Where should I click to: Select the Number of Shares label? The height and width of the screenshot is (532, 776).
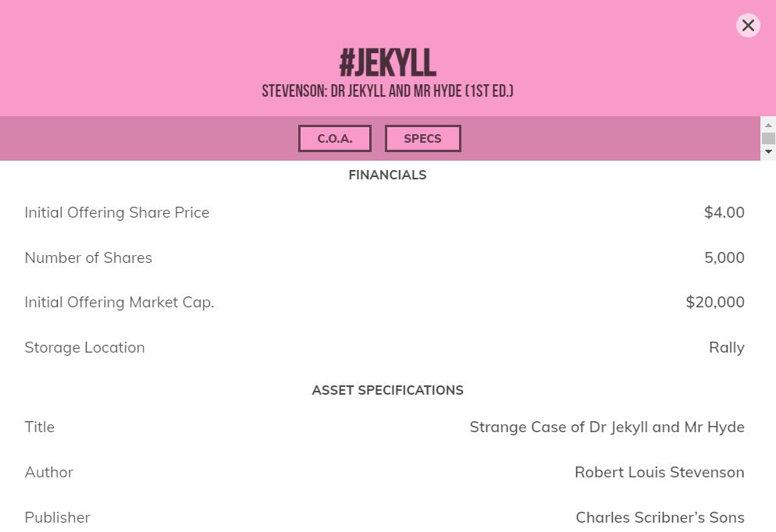click(88, 258)
